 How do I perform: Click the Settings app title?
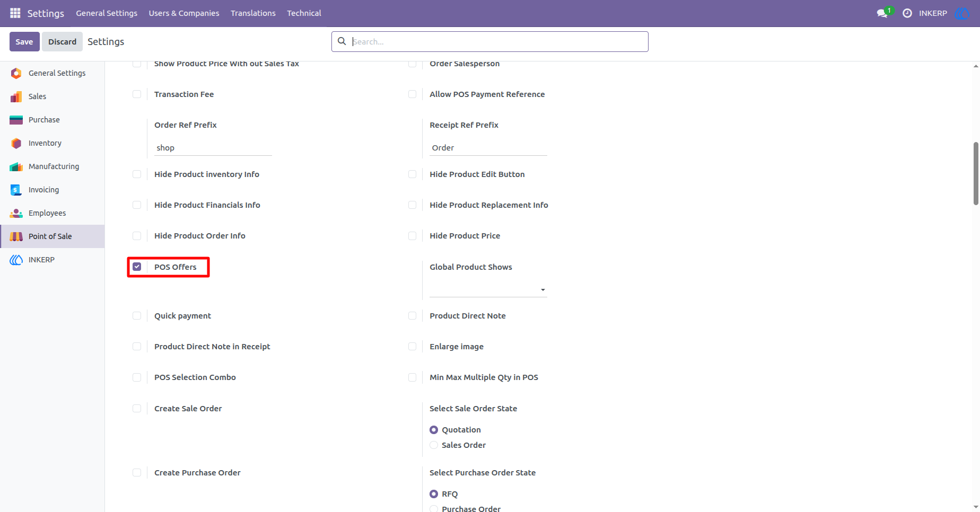coord(46,13)
